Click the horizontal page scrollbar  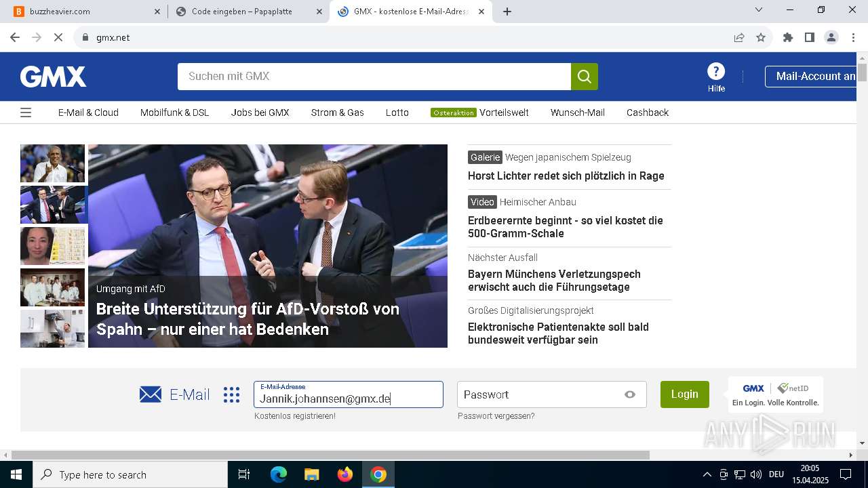[330, 455]
